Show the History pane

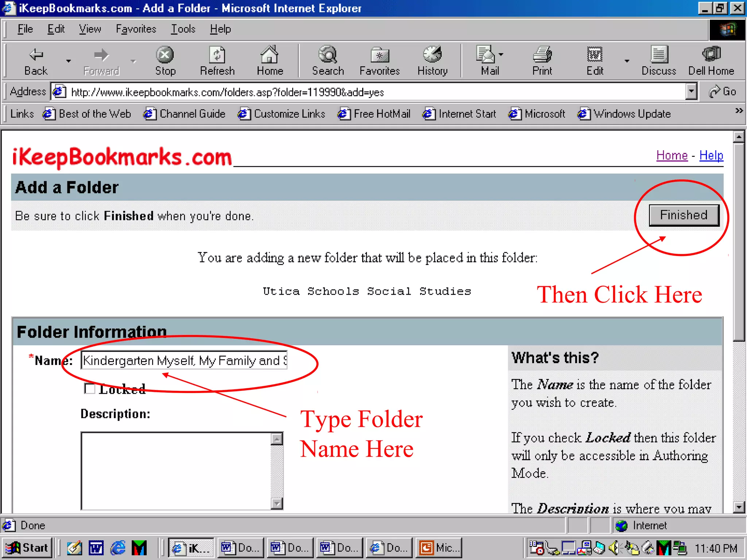pos(432,61)
